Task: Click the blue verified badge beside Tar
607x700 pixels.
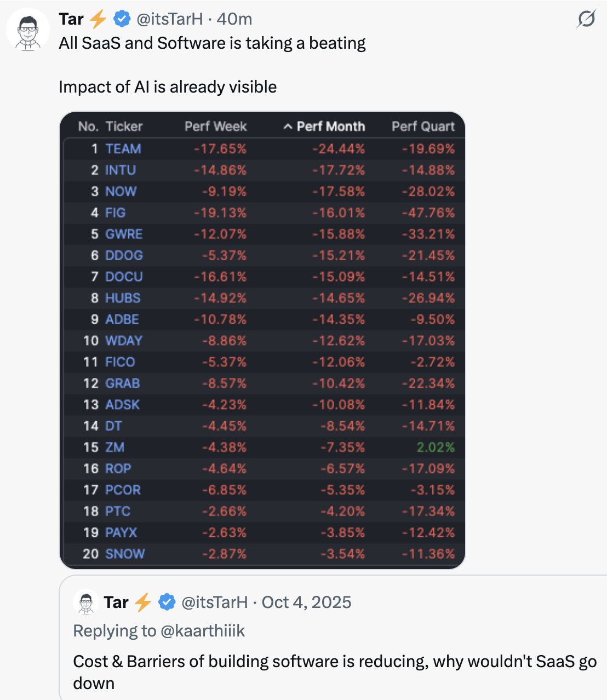Action: 122,19
